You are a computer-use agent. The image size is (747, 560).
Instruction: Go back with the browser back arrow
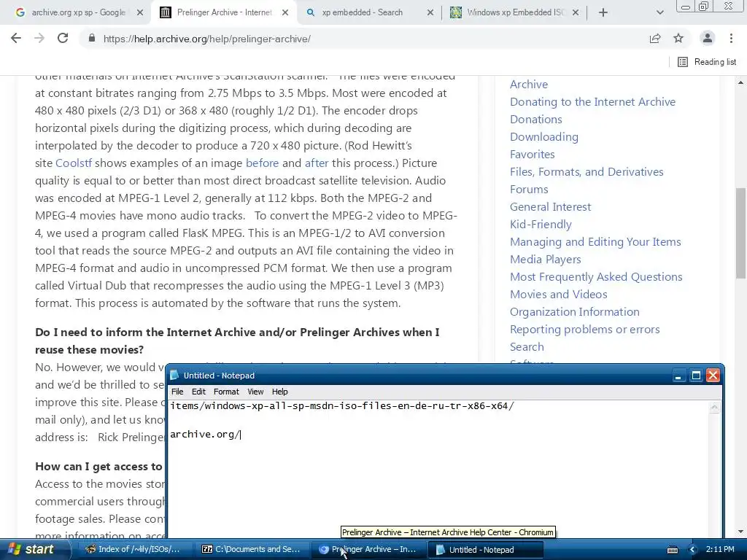pos(16,39)
